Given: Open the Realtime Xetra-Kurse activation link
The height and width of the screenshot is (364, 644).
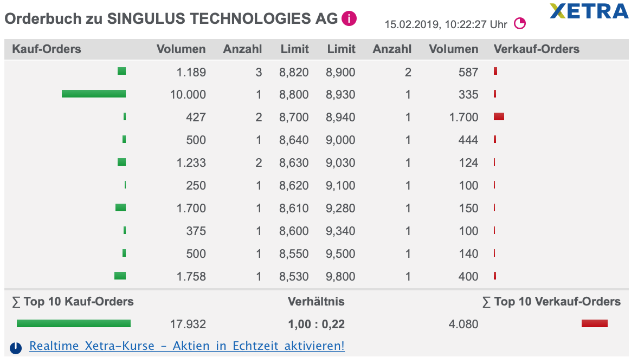Looking at the screenshot, I should click(188, 346).
